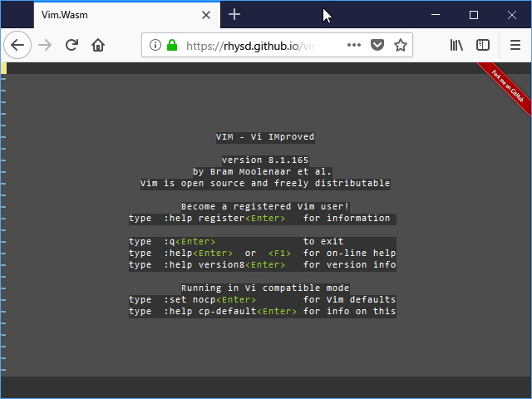Click the ':q<Enter> to exit' line
The width and height of the screenshot is (532, 399).
pyautogui.click(x=263, y=242)
